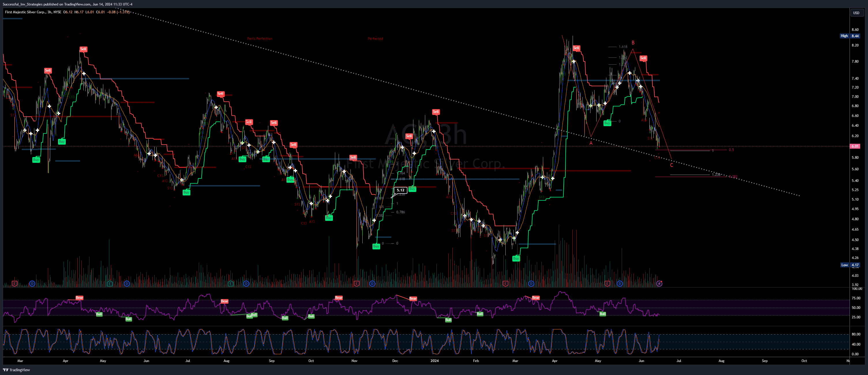Click the red wave label B
This screenshot has width=868, height=375.
(633, 43)
